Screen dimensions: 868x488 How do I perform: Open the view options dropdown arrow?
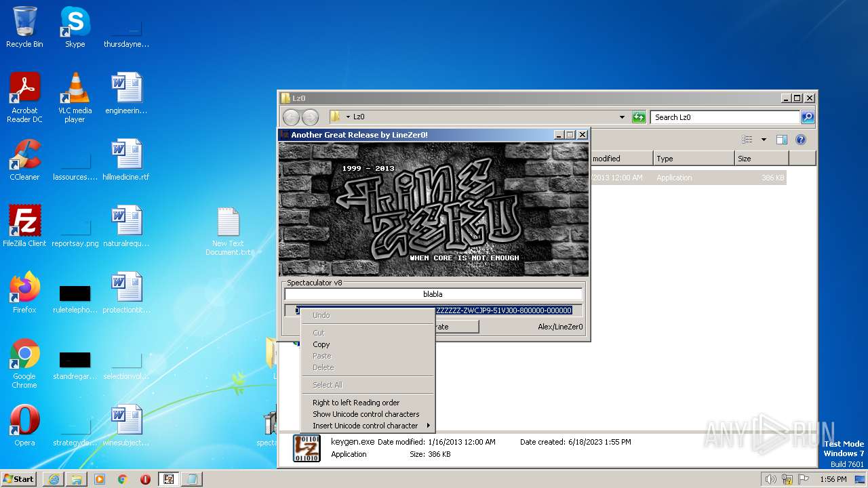click(764, 140)
